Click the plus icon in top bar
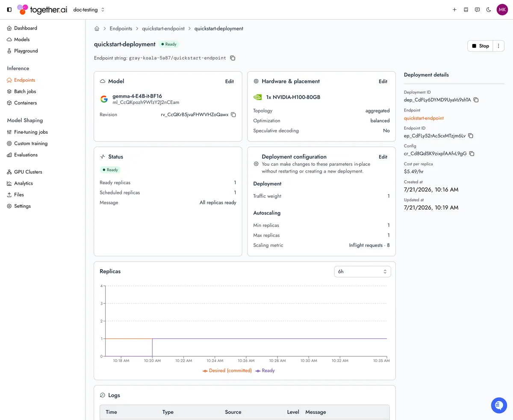Screen dimensions: 513x420 tap(454, 9)
